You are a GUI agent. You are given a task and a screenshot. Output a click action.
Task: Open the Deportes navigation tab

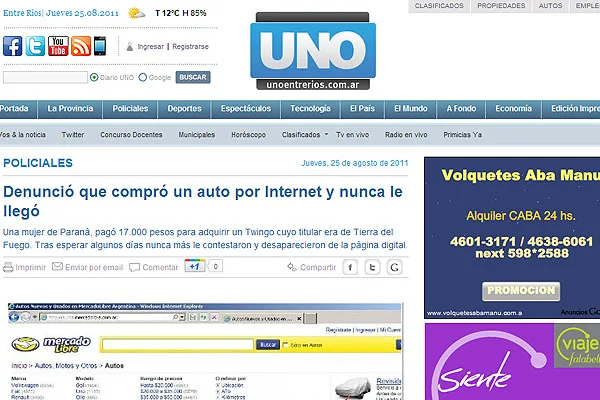(184, 109)
